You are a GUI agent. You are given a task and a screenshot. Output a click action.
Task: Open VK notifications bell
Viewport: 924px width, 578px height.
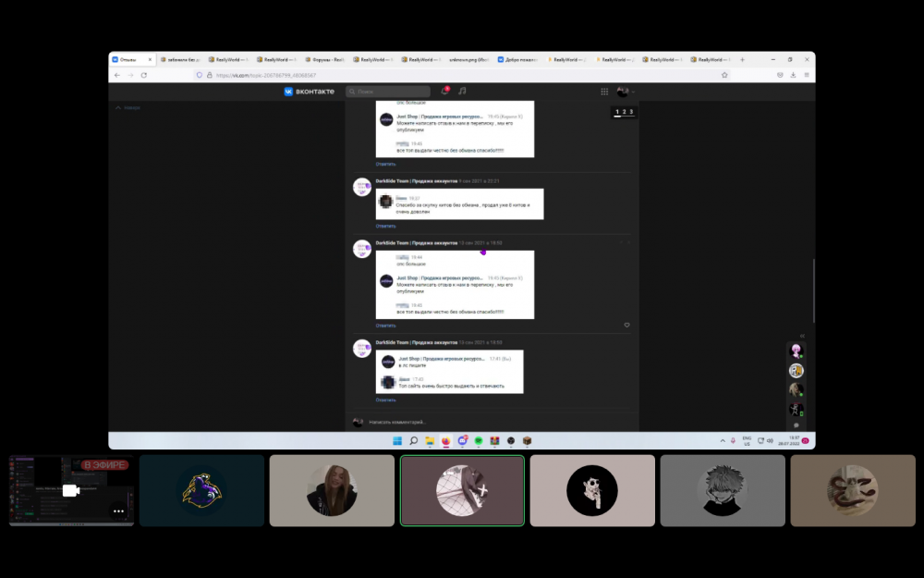(x=445, y=91)
